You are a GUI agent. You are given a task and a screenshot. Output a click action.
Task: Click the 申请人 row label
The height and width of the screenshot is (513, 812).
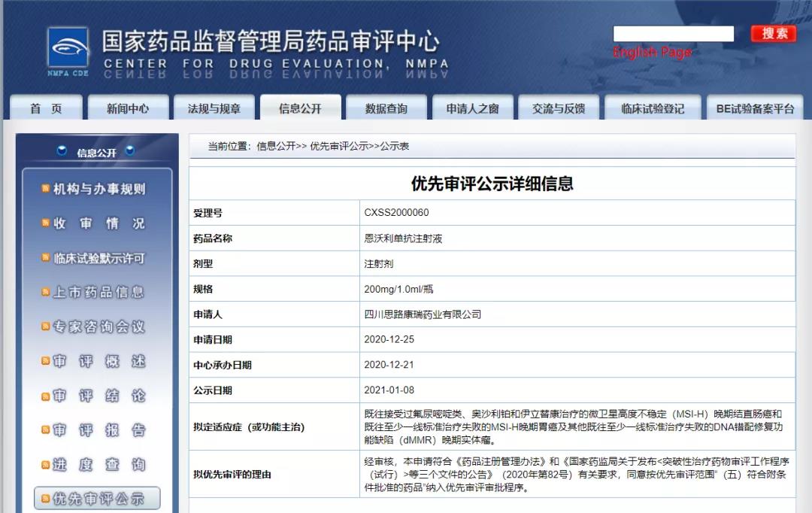(x=208, y=314)
